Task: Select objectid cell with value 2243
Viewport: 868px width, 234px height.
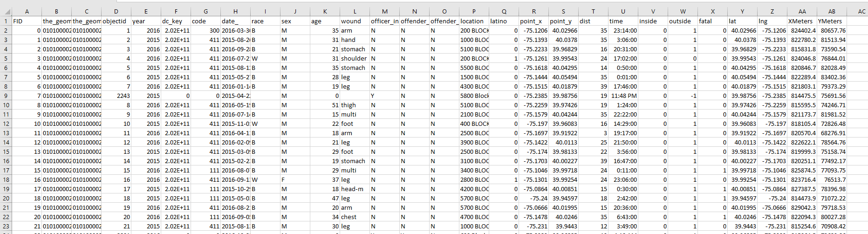Action: (116, 96)
